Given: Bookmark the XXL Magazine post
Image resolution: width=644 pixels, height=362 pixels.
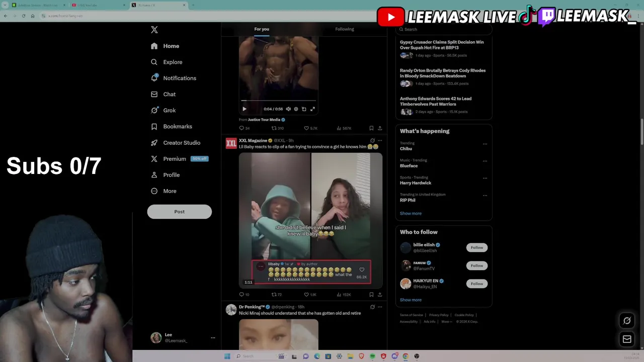Looking at the screenshot, I should (371, 295).
